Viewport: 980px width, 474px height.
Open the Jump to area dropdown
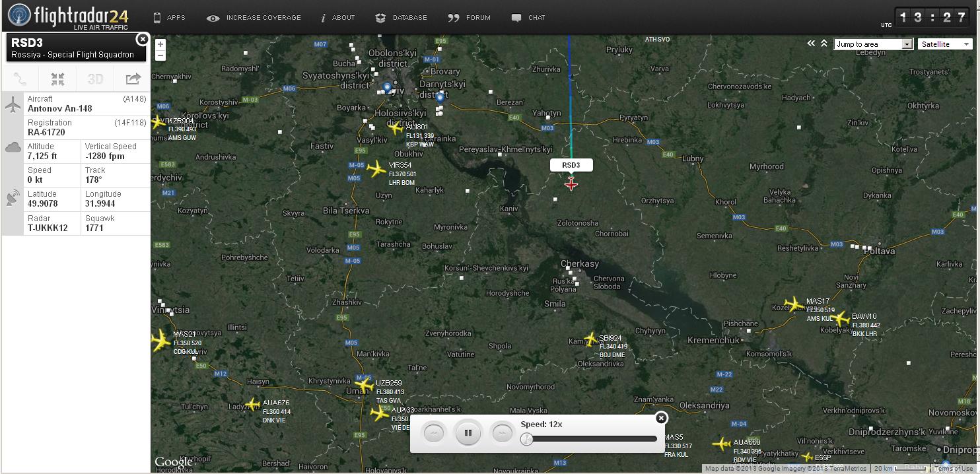click(x=873, y=44)
